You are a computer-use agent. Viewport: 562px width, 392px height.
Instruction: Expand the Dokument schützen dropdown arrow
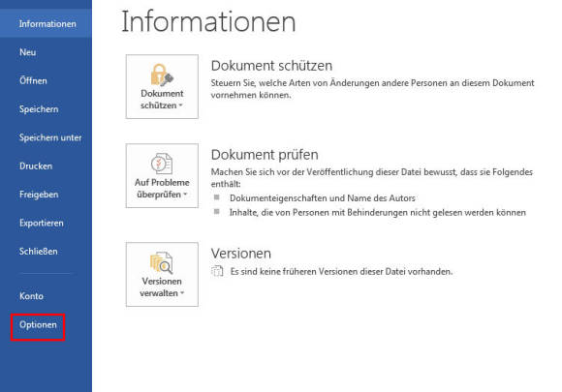coord(180,106)
